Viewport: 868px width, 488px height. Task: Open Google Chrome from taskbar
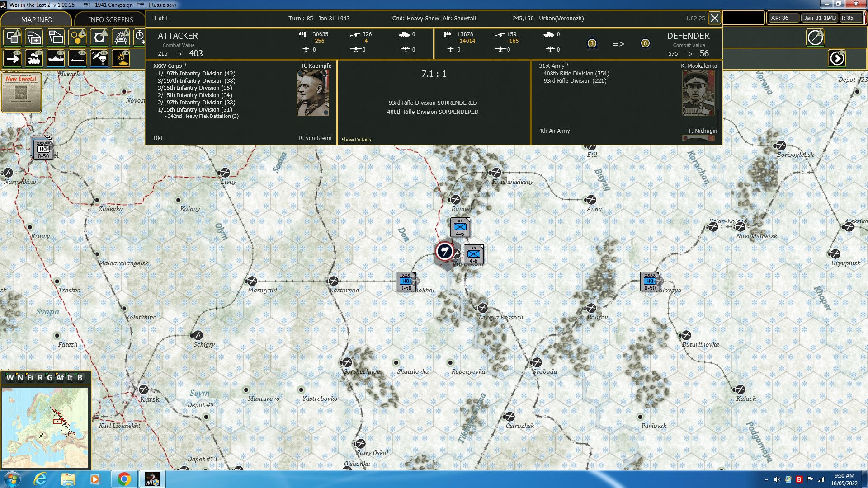pos(124,479)
